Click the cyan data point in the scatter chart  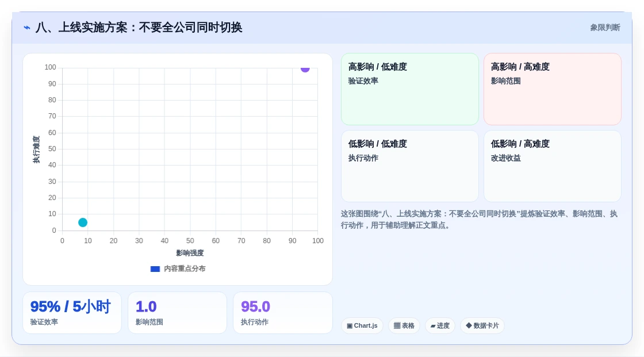click(83, 222)
